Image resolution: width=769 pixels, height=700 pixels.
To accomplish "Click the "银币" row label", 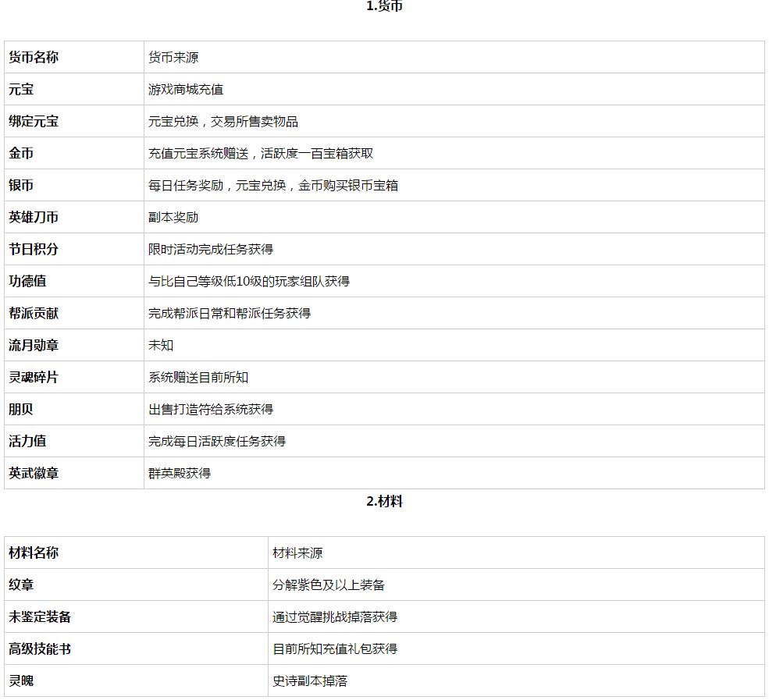I will (x=20, y=185).
